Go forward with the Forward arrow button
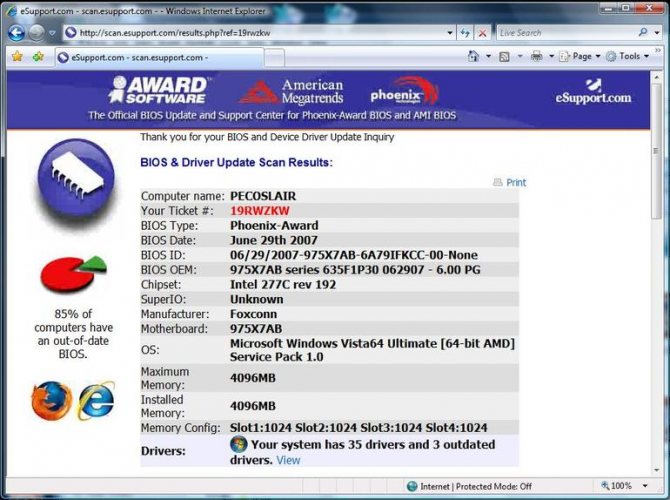670x500 pixels. [x=36, y=33]
